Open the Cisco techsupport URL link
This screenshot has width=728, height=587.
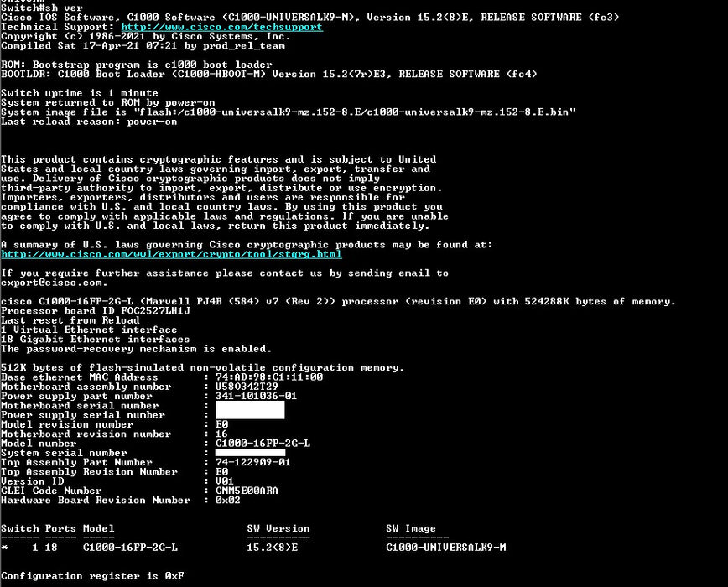[221, 27]
